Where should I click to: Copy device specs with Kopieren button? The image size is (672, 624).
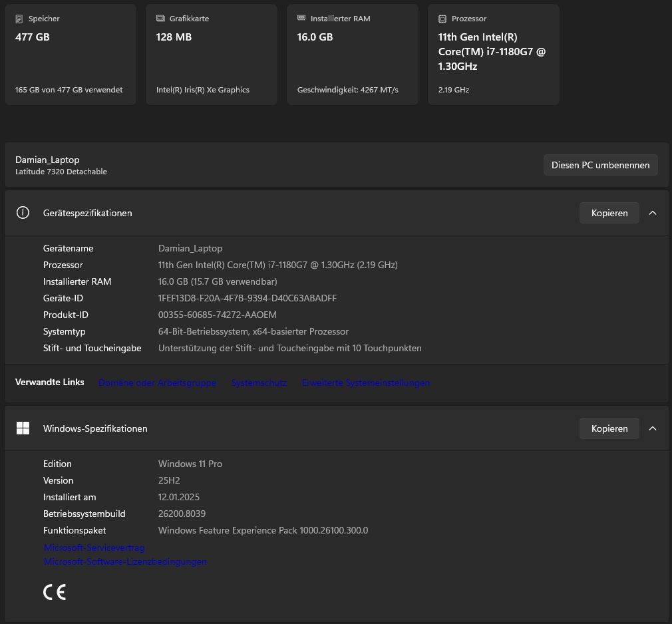609,213
